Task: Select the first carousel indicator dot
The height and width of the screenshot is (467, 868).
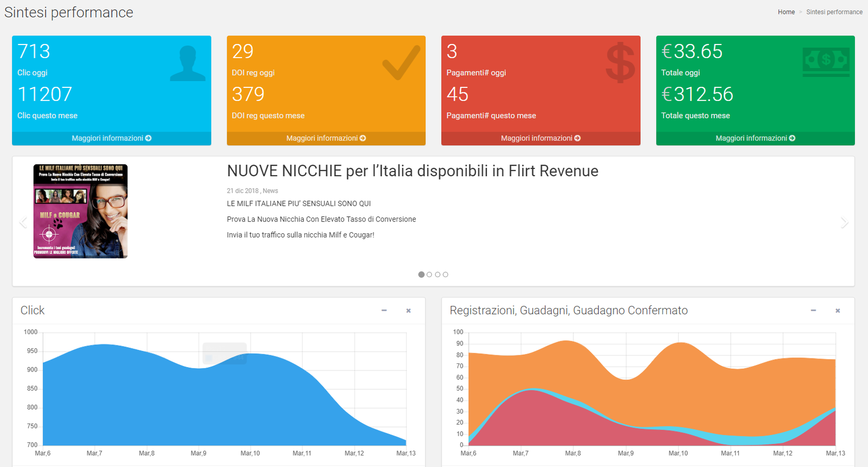Action: click(422, 274)
